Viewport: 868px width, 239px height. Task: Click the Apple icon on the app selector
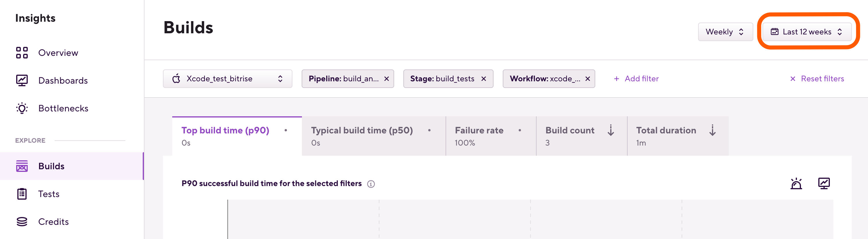pyautogui.click(x=177, y=78)
